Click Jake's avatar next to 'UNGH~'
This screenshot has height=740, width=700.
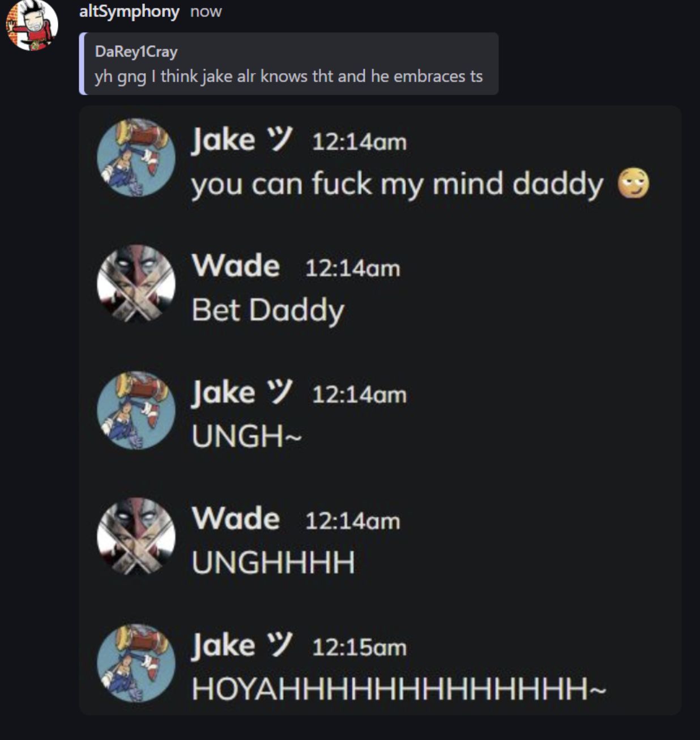click(136, 410)
